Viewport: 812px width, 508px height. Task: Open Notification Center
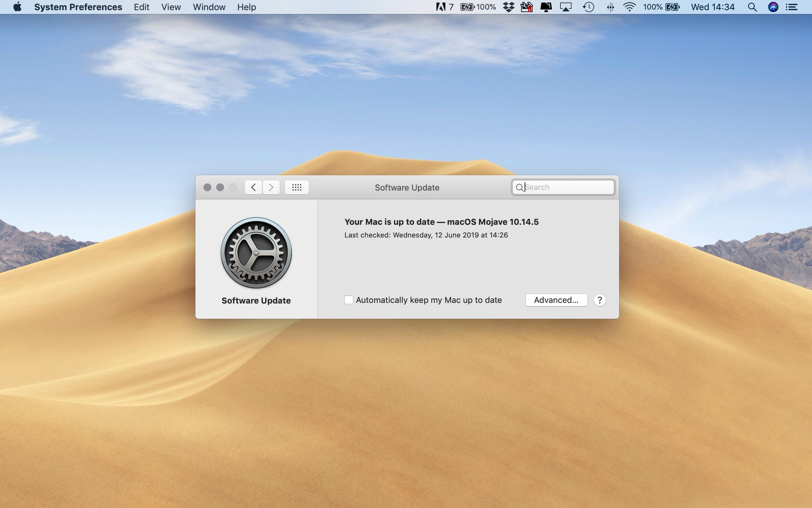[x=792, y=7]
